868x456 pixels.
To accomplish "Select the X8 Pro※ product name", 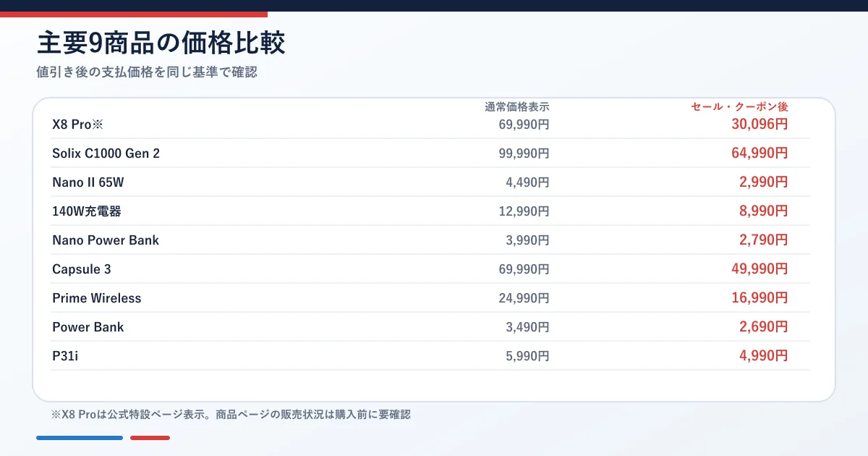I will point(78,124).
